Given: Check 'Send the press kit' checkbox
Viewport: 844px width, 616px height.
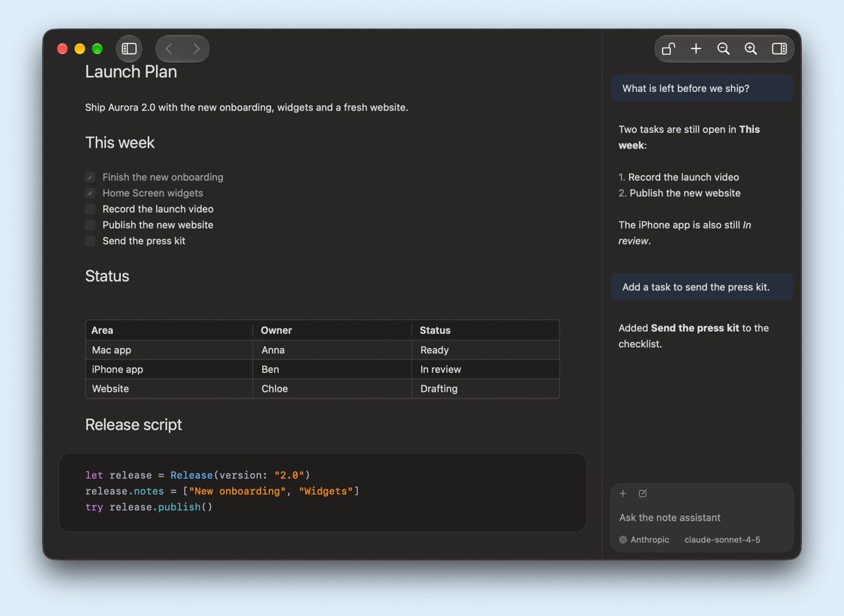Looking at the screenshot, I should click(90, 240).
